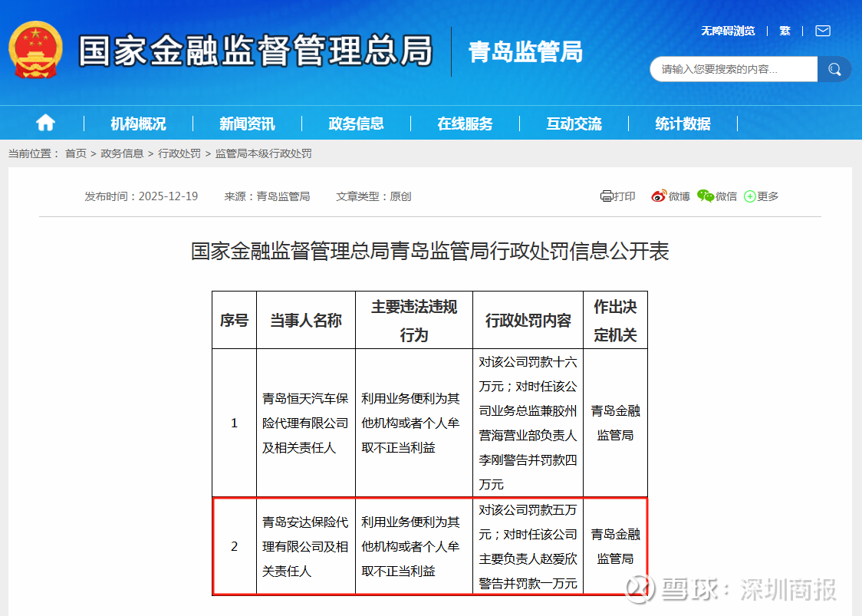Focus the search input field
The image size is (862, 616).
click(734, 69)
